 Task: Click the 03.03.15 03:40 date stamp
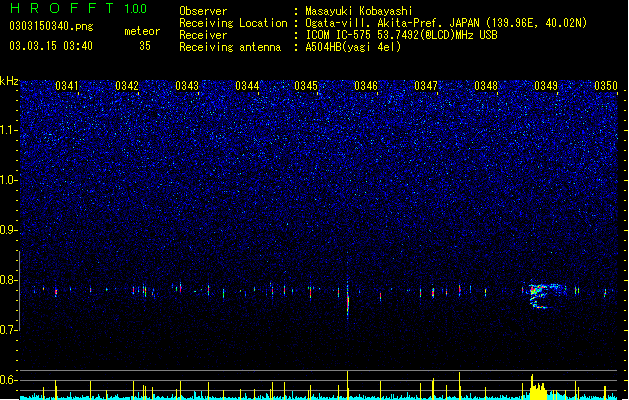[51, 46]
